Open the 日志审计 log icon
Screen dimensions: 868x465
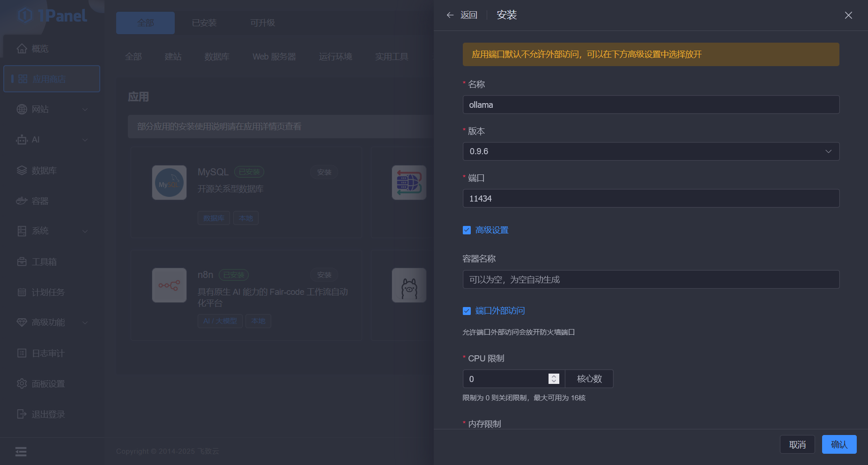click(x=22, y=353)
